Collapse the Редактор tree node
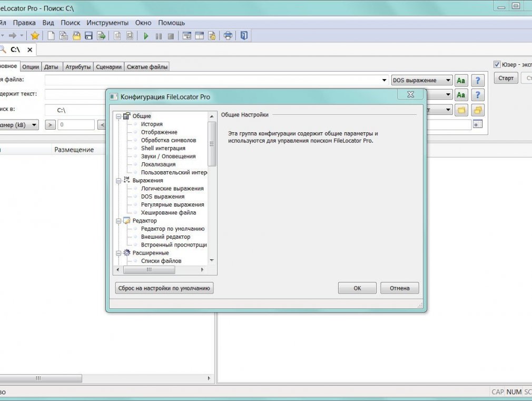Image resolution: width=532 pixels, height=401 pixels. coord(119,221)
